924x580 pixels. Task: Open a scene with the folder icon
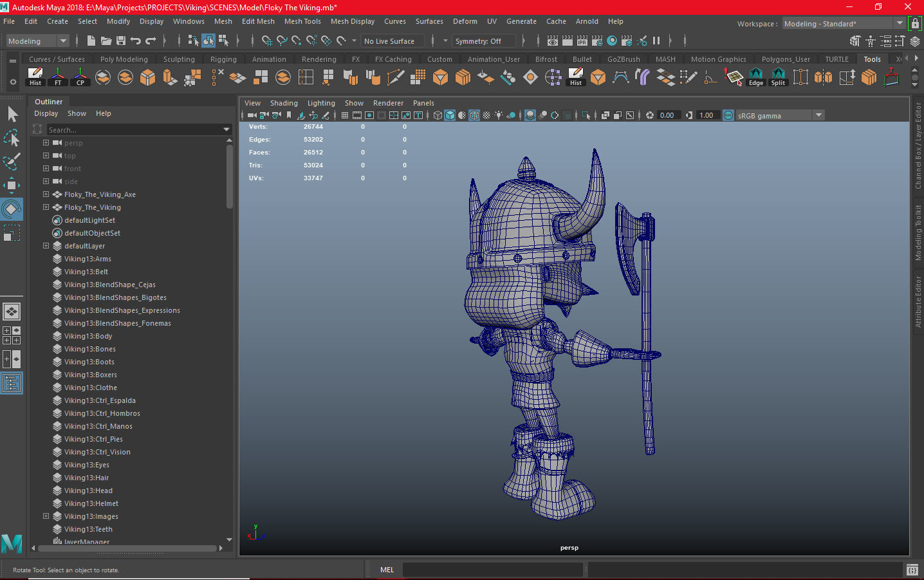(106, 41)
